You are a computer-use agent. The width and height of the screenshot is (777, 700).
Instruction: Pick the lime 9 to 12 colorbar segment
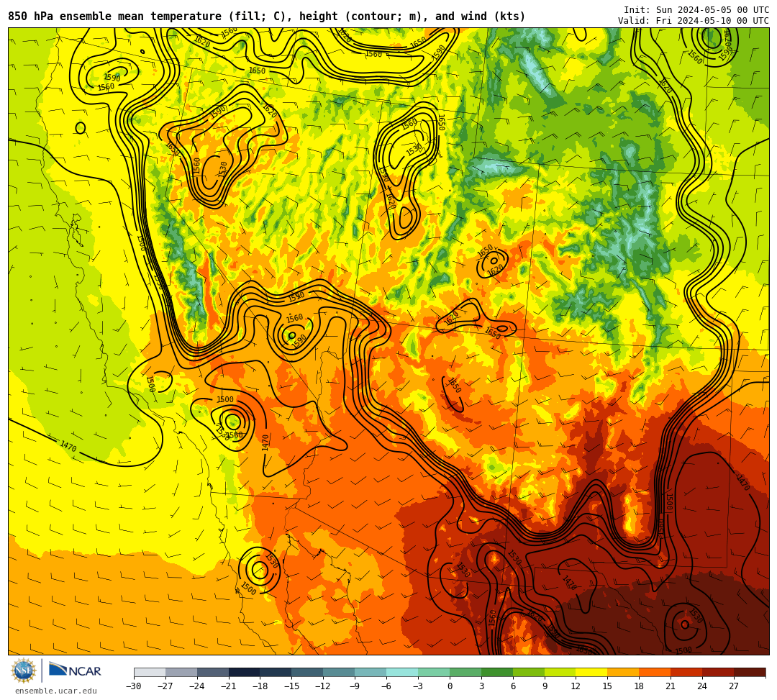(560, 672)
